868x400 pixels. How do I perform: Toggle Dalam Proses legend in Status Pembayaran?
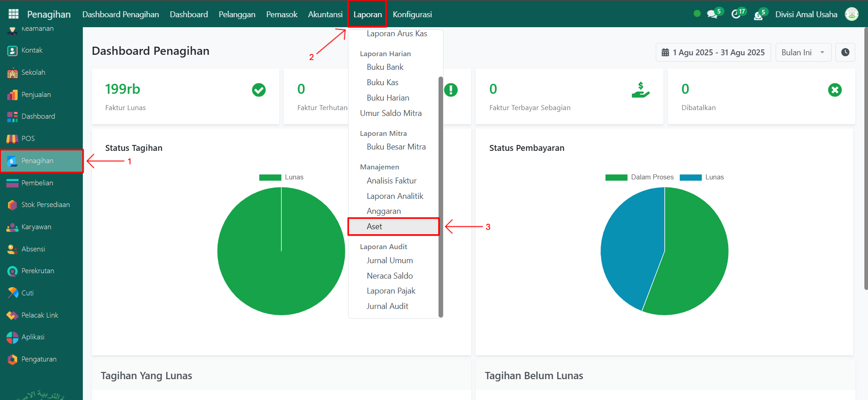[639, 177]
